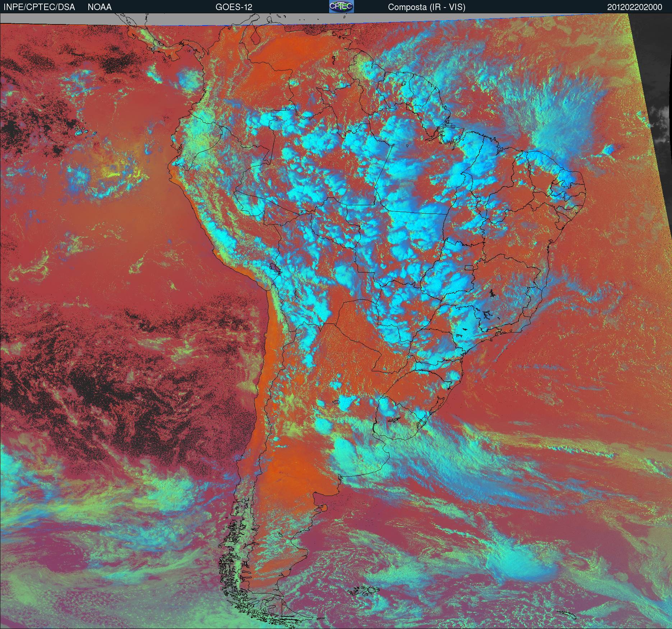
Task: Click the NOAA label in the header
Action: click(x=100, y=7)
